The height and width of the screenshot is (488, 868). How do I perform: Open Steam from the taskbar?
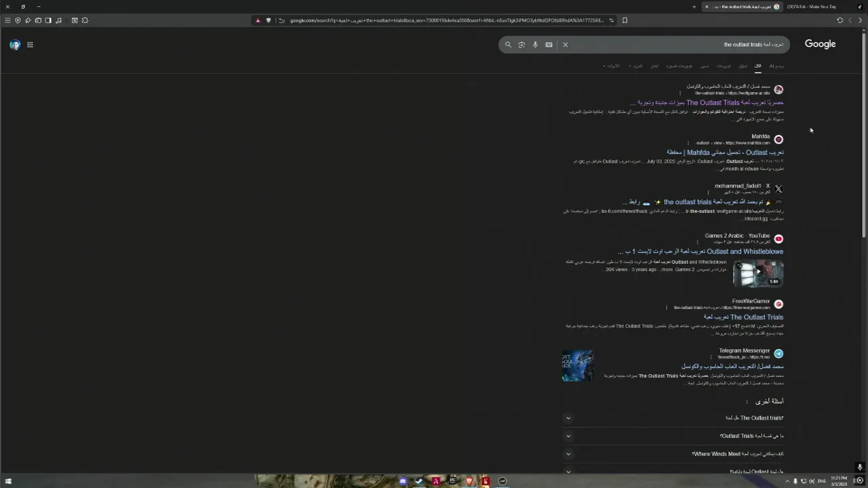pyautogui.click(x=419, y=481)
